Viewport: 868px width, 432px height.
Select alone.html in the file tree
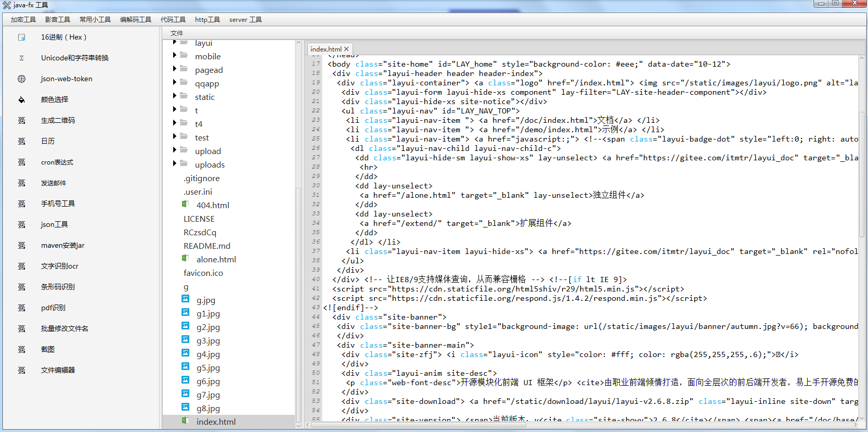point(216,259)
